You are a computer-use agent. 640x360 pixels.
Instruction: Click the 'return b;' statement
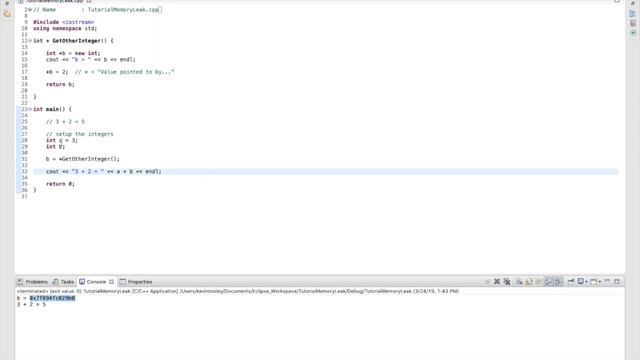(x=60, y=84)
